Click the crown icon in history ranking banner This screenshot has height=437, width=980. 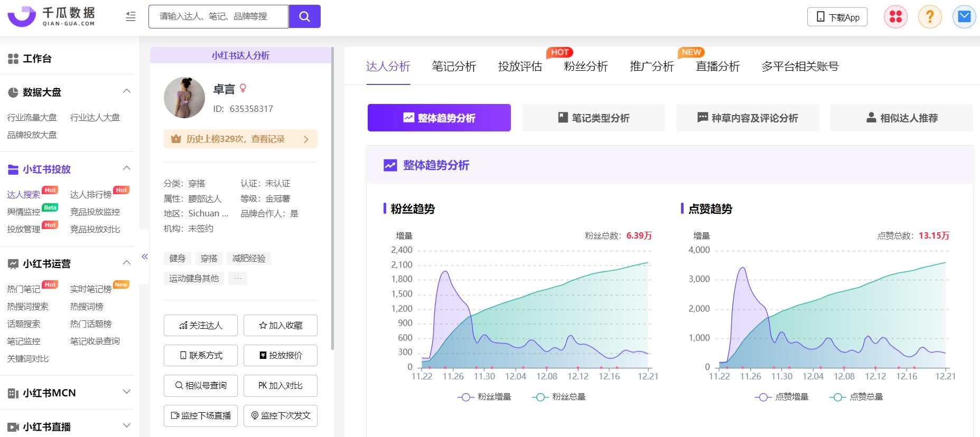[176, 139]
